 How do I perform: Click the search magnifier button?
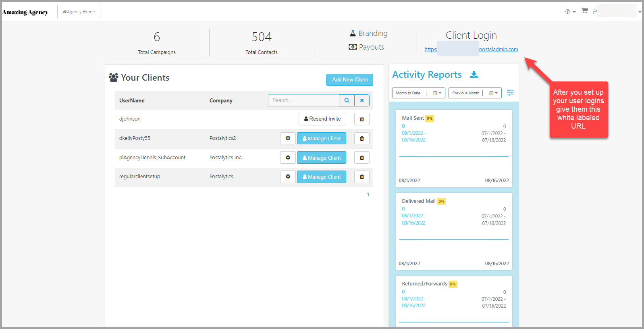coord(347,100)
